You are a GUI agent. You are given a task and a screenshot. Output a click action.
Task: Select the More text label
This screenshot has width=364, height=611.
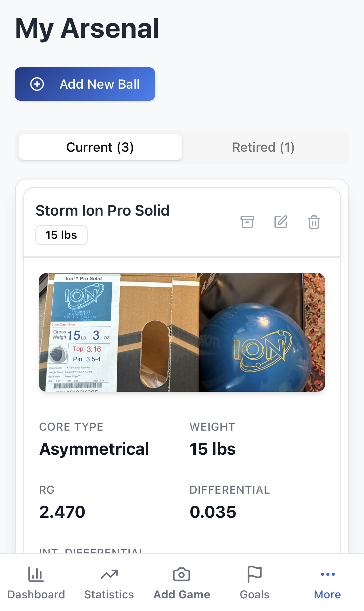(327, 595)
